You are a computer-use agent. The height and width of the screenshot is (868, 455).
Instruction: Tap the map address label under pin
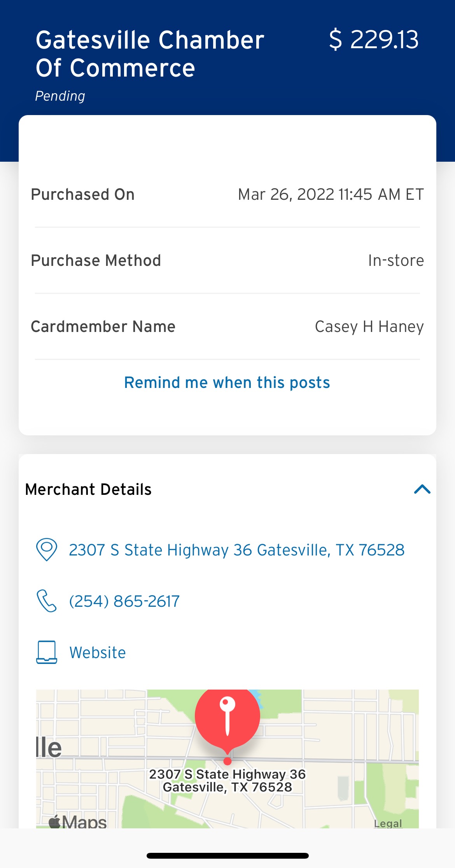click(227, 781)
